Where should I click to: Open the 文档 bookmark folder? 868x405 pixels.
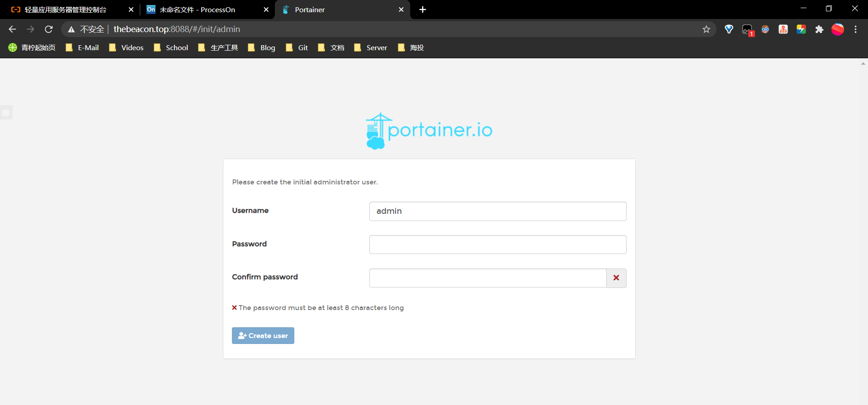331,47
